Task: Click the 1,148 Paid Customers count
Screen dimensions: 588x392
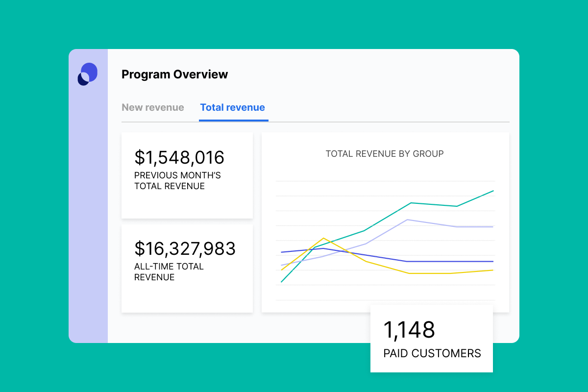Action: pyautogui.click(x=410, y=331)
